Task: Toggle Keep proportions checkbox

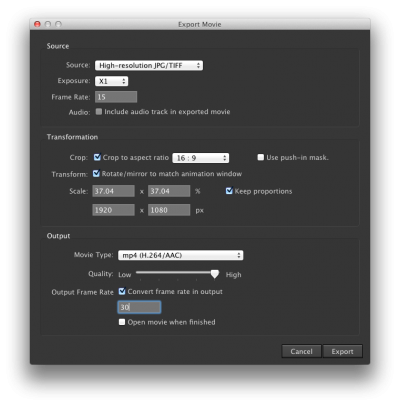Action: click(x=229, y=191)
